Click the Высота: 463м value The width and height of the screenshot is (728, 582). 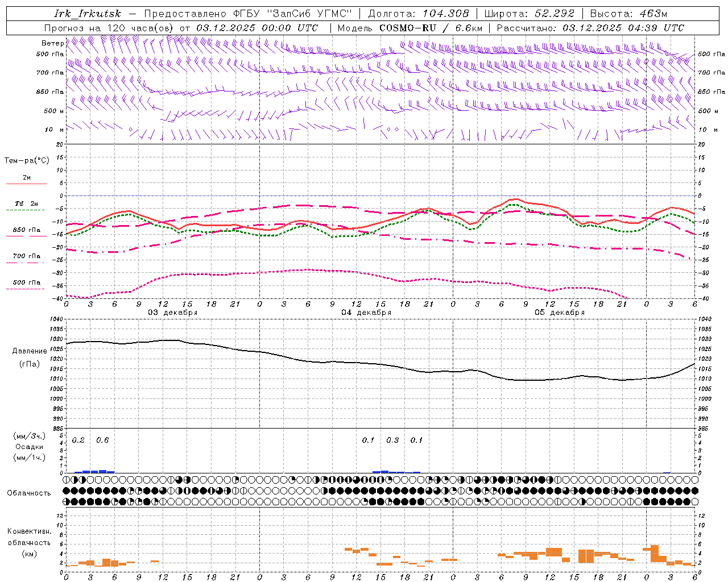628,14
